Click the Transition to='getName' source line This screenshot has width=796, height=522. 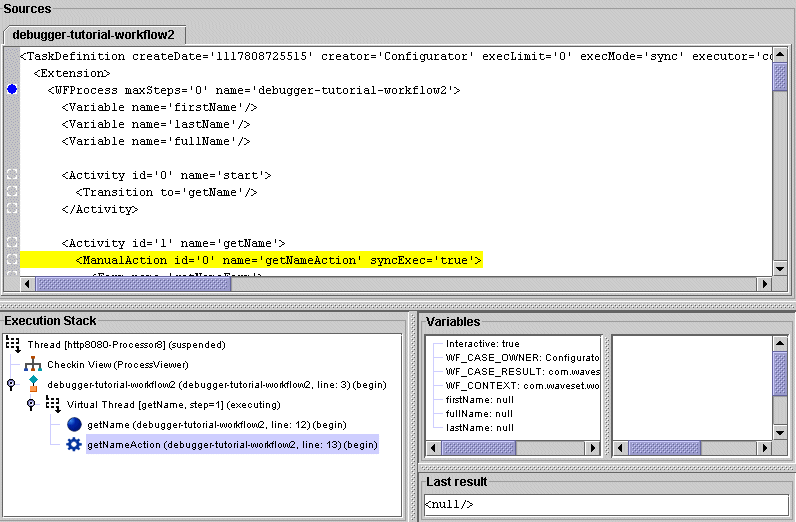coord(167,192)
